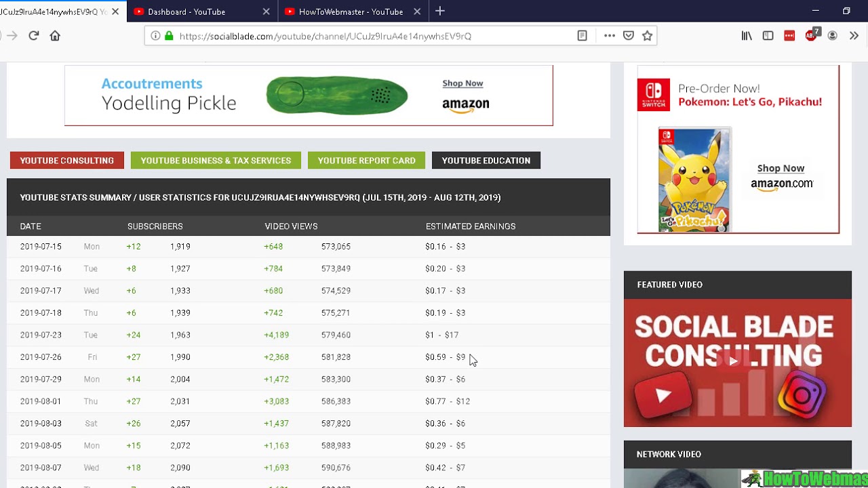The image size is (868, 488).
Task: Open YouTube Education button
Action: pos(486,161)
